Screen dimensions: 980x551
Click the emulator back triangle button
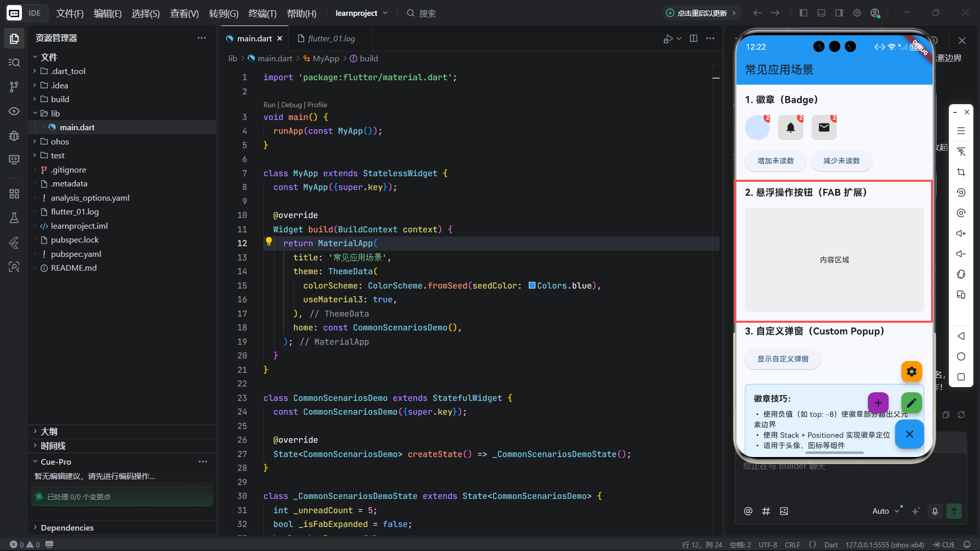click(x=961, y=336)
